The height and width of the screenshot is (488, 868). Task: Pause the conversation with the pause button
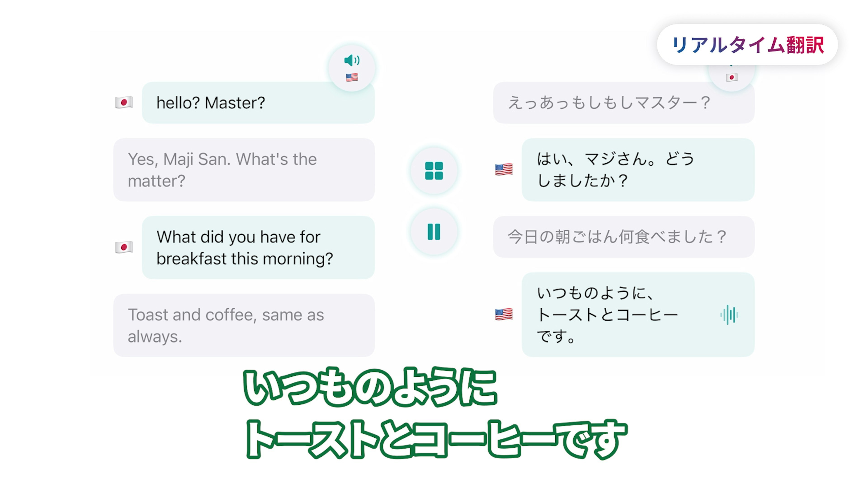434,232
